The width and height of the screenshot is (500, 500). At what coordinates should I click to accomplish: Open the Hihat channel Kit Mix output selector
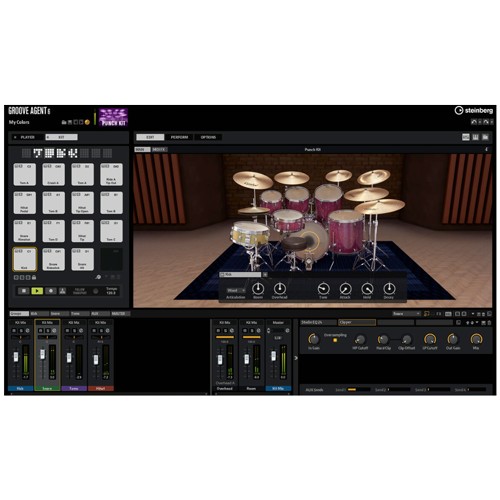(x=101, y=323)
